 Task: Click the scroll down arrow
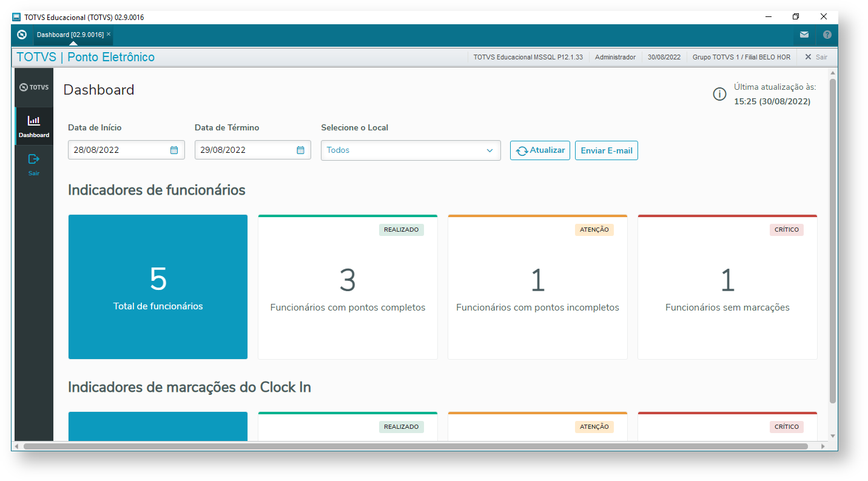pos(833,436)
